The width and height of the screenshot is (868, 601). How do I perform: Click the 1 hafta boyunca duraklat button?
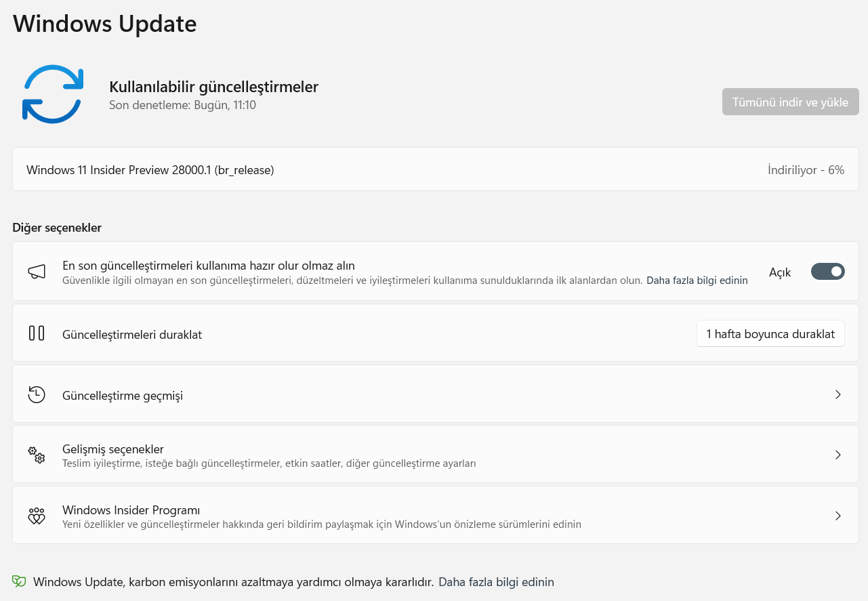[x=770, y=333]
